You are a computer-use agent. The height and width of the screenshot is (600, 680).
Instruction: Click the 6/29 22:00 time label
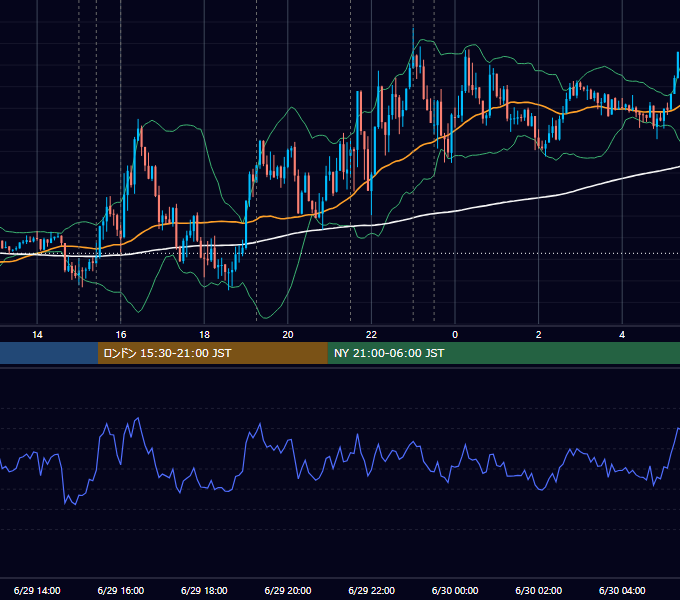[x=372, y=590]
